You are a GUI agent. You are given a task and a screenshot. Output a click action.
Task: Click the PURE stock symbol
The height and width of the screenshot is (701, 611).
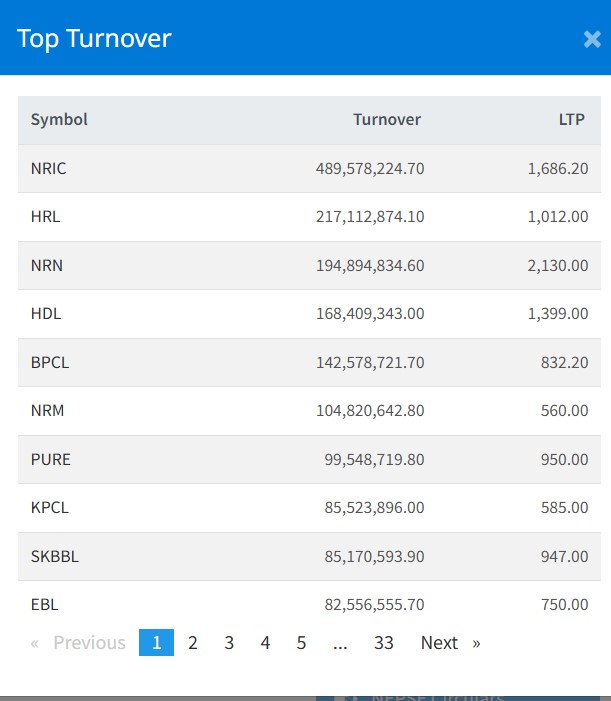[51, 460]
